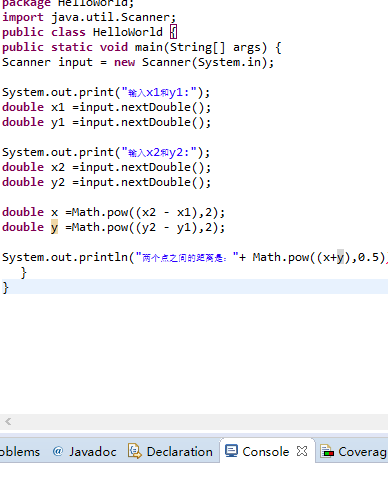Screen dimensions: 388x490
Task: Click the line 'import java.util.Scanner;'
Action: click(89, 17)
